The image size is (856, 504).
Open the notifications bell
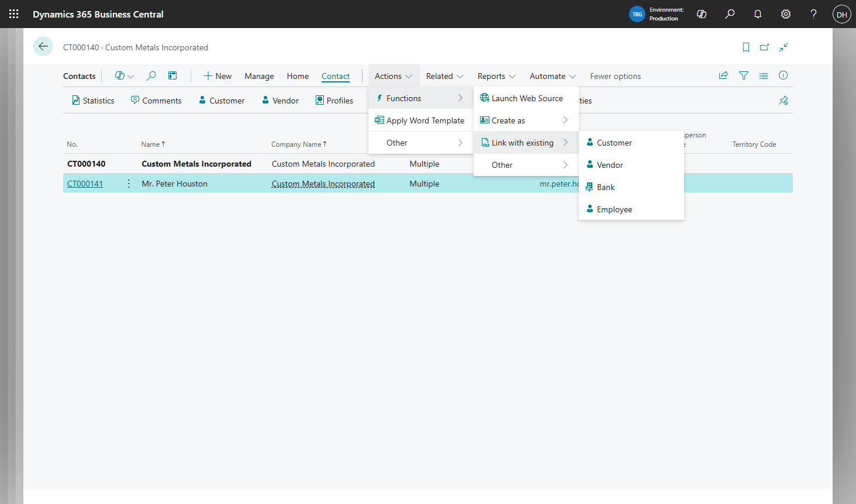757,13
